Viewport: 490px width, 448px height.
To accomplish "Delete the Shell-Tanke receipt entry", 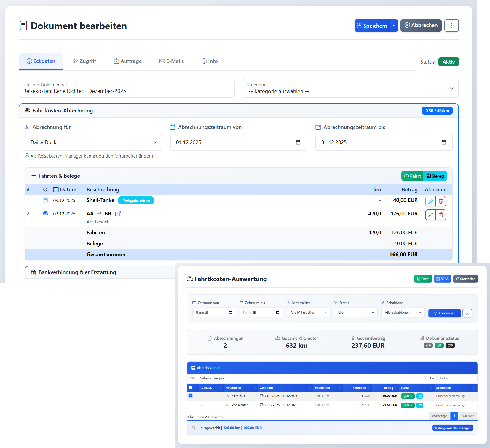I will (441, 201).
